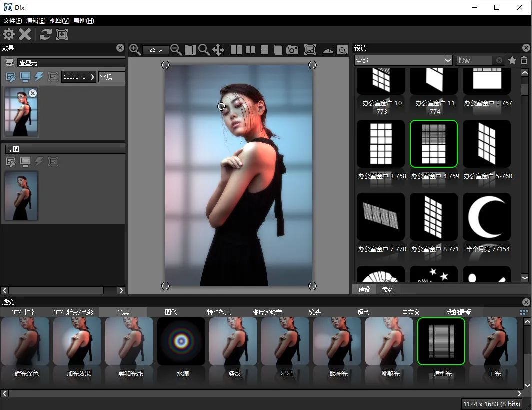Screen dimensions: 532x410
Task: Open settings with the gear icon
Action: click(9, 34)
